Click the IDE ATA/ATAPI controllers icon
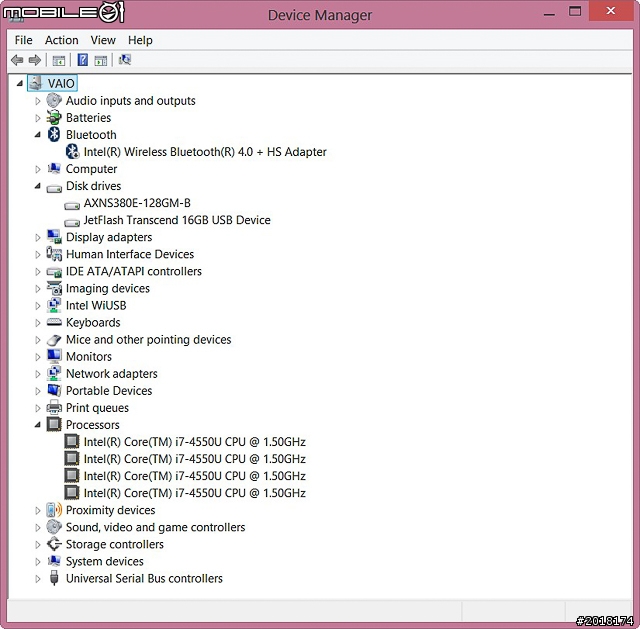This screenshot has width=640, height=629. tap(54, 271)
